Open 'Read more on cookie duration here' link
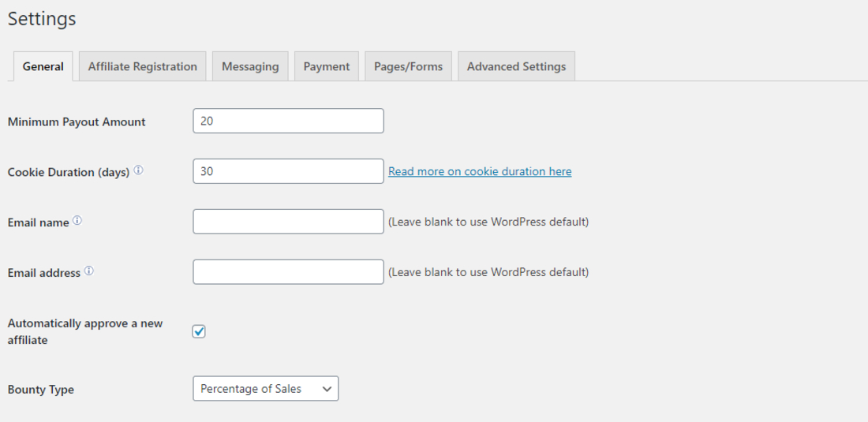 (x=480, y=171)
